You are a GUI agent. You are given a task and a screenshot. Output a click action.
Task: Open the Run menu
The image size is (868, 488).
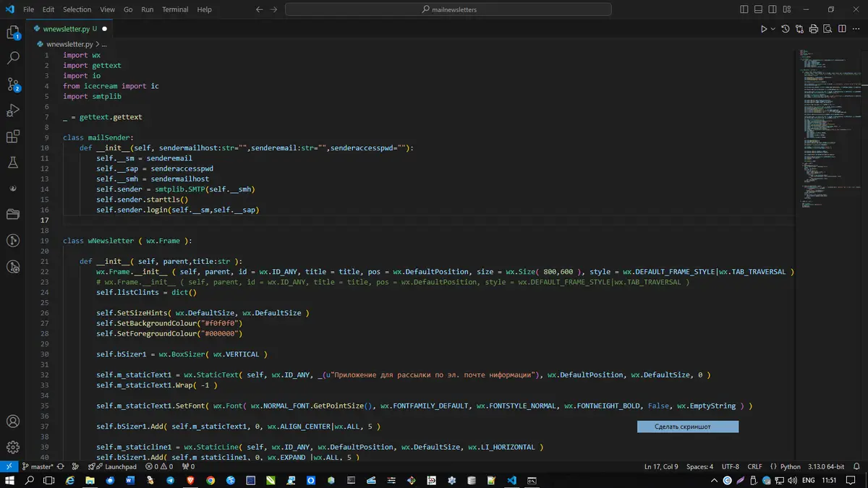pyautogui.click(x=148, y=9)
